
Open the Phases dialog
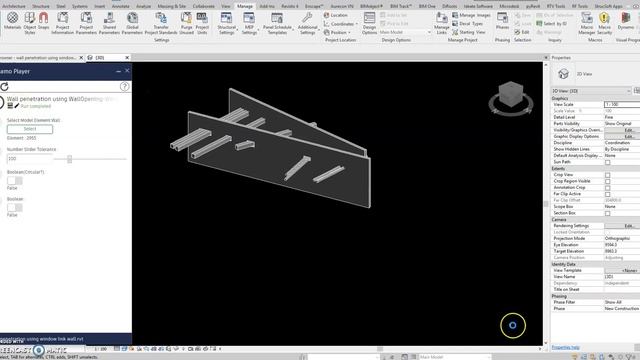[502, 20]
